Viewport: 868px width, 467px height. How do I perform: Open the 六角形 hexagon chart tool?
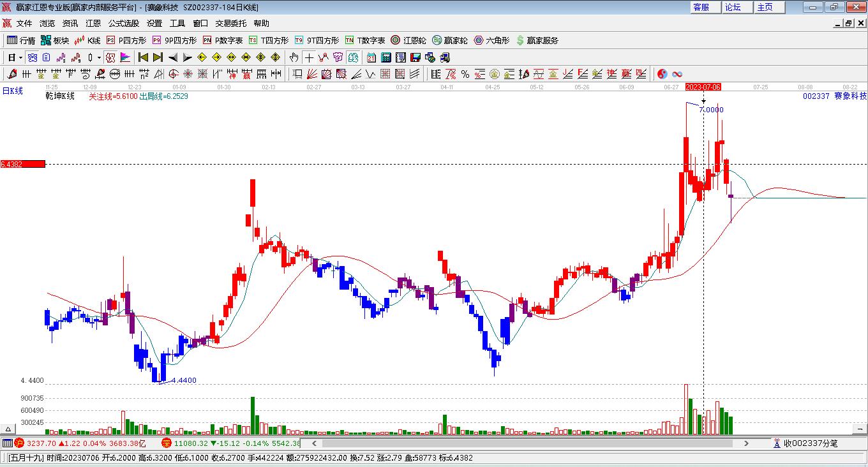(x=491, y=40)
